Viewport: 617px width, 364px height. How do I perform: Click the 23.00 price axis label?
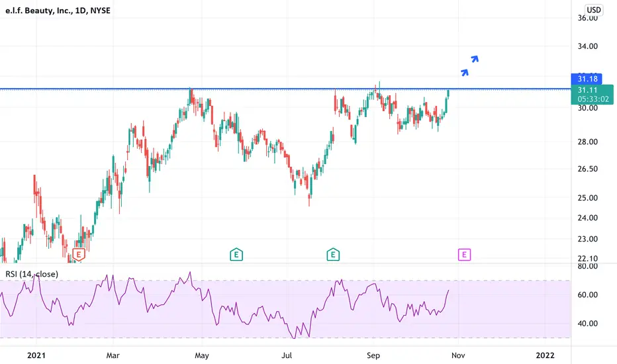[587, 239]
